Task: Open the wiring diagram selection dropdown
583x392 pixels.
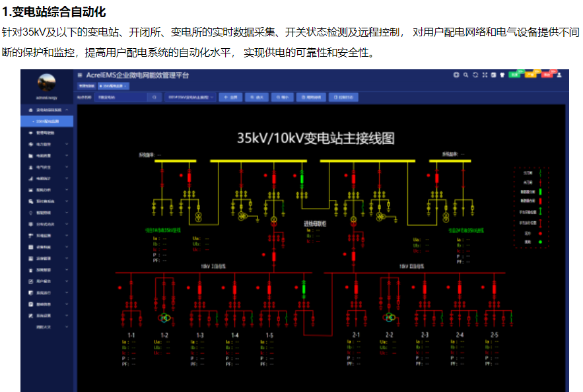Action: pos(190,98)
